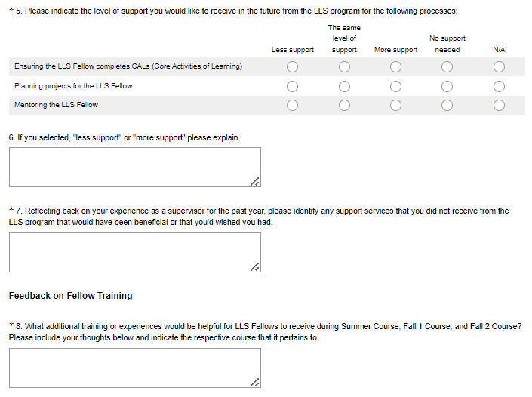Viewport: 532px width, 397px height.
Task: Choose same level for Mentoring the Fellow
Action: click(344, 105)
